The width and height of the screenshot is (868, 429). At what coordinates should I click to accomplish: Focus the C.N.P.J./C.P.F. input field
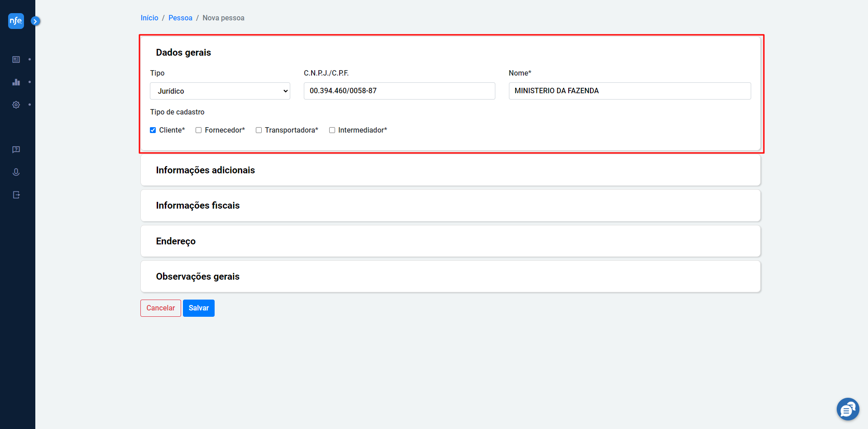point(399,91)
